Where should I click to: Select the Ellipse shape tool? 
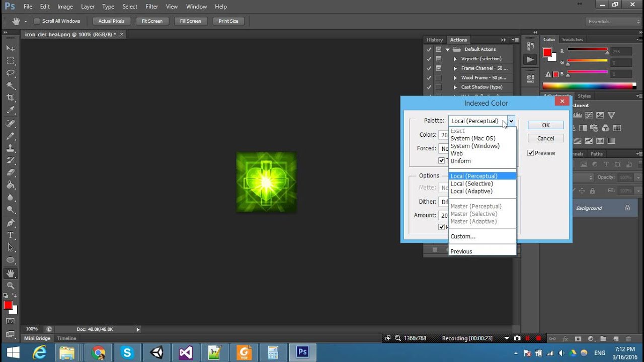coord(10,260)
